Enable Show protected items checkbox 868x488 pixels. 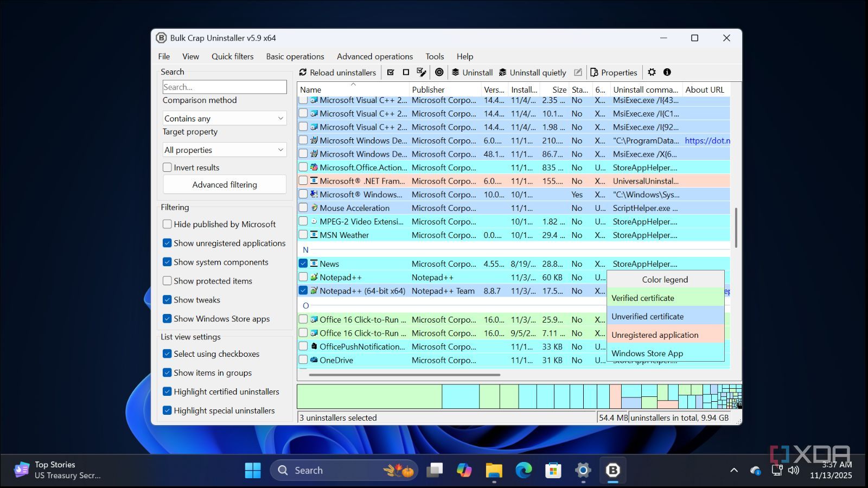tap(168, 281)
